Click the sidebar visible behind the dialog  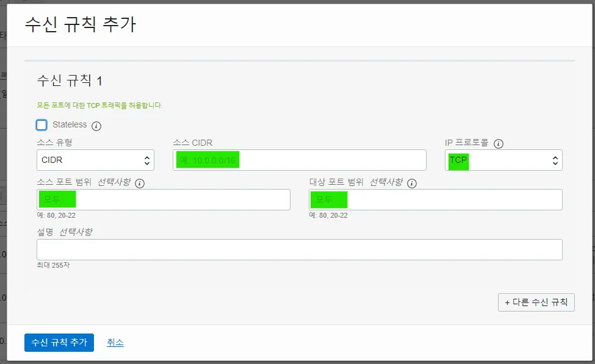click(x=5, y=183)
